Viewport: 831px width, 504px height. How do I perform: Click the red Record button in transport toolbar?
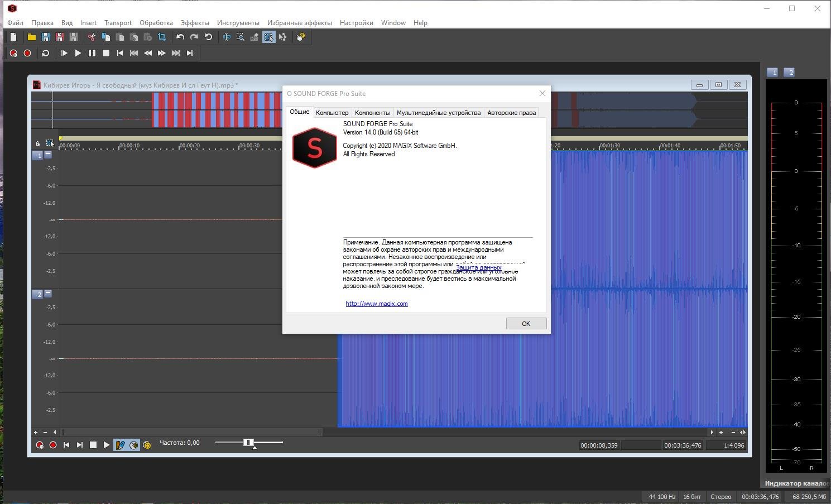pyautogui.click(x=27, y=54)
